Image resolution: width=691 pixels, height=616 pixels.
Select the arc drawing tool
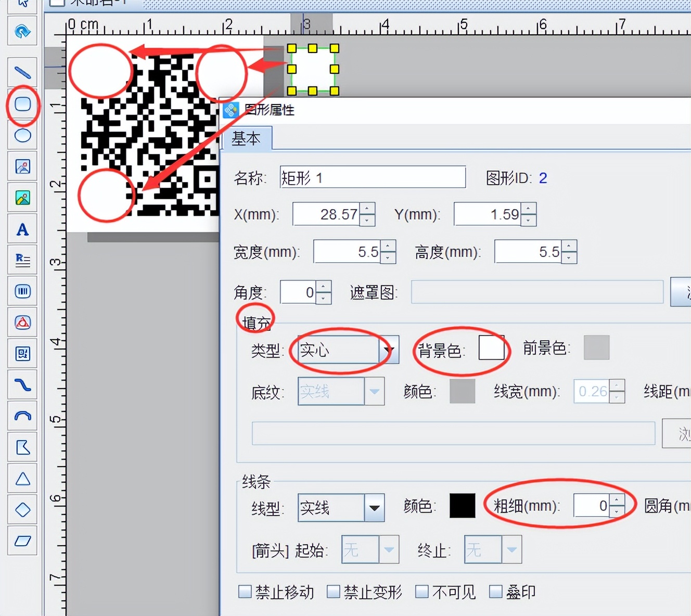pos(22,416)
